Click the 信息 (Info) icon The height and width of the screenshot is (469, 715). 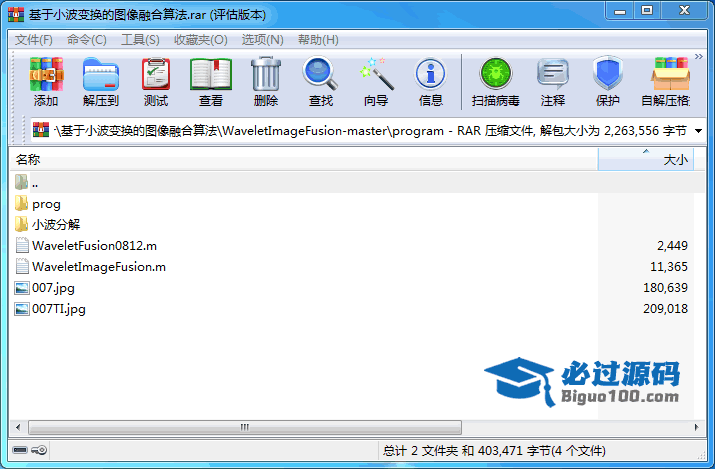pyautogui.click(x=430, y=74)
